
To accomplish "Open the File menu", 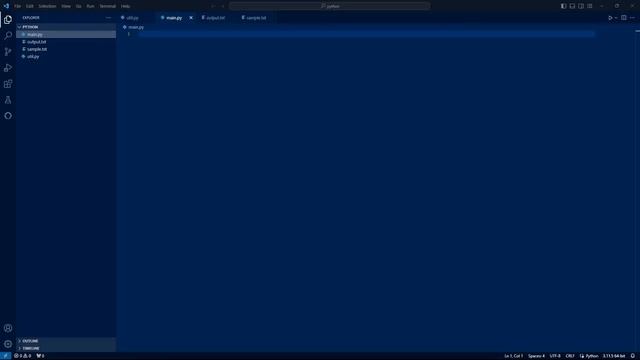I will tap(18, 6).
